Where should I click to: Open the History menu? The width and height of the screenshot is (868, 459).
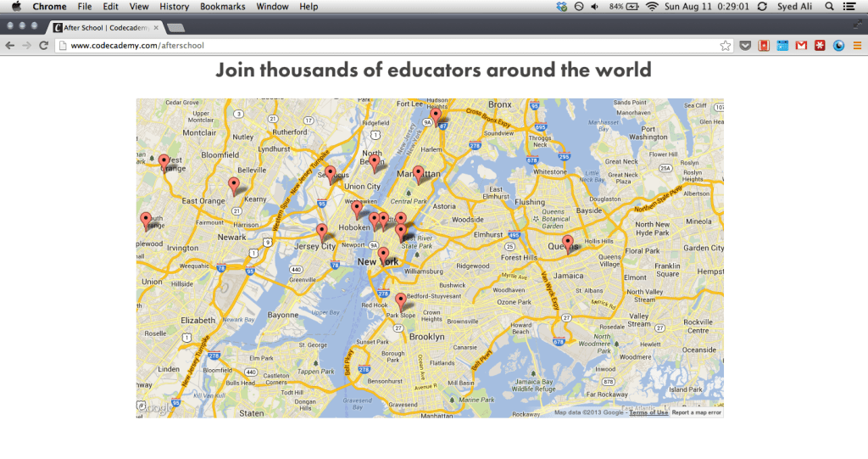174,7
